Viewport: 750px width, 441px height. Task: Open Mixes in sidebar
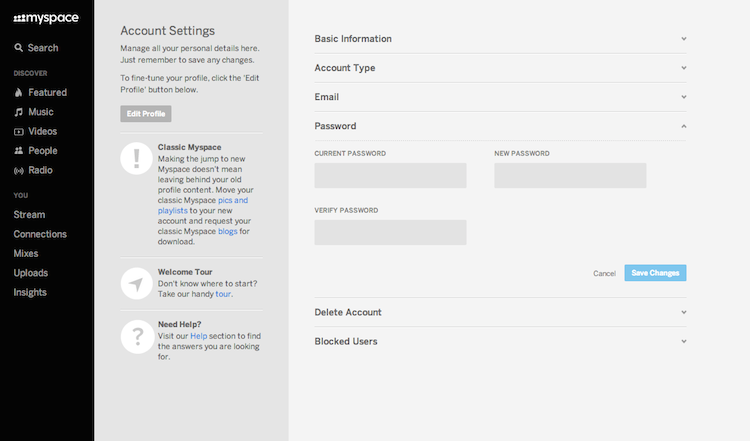26,254
